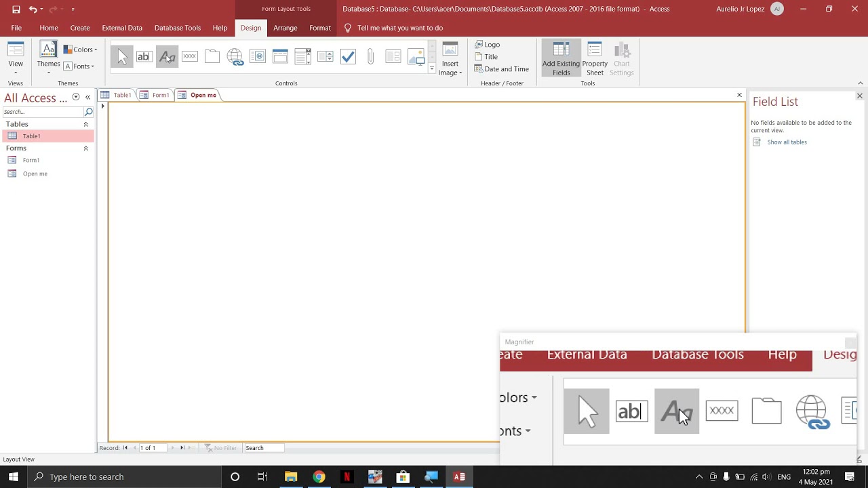Save the database with Save icon
Viewport: 868px width, 488px height.
click(x=16, y=9)
